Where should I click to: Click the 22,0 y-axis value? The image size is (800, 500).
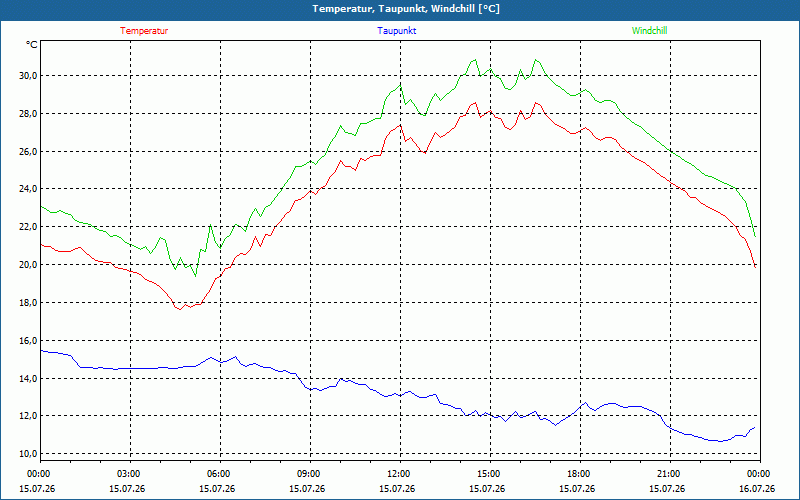pyautogui.click(x=29, y=227)
